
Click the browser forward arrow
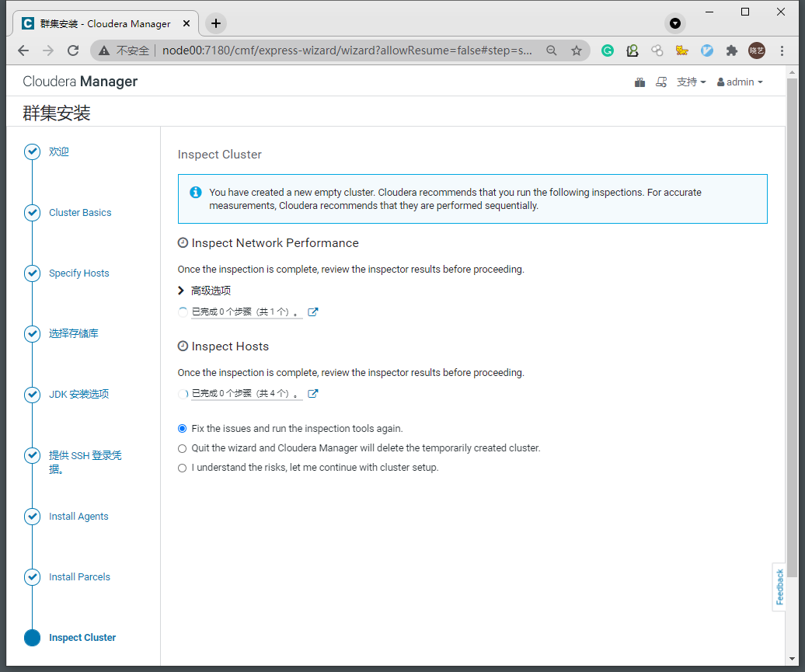tap(47, 50)
